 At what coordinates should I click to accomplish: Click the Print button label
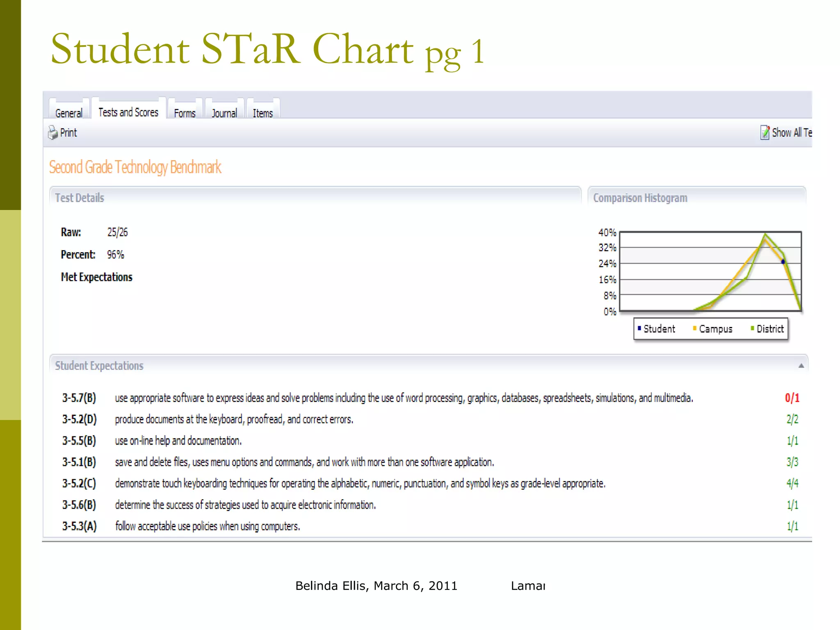tap(68, 132)
